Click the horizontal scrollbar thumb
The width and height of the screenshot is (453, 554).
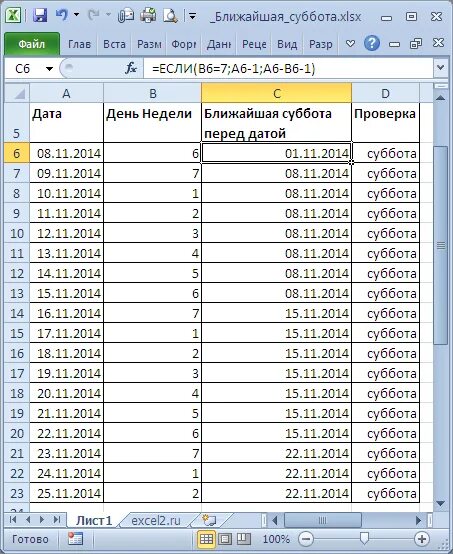[323, 520]
